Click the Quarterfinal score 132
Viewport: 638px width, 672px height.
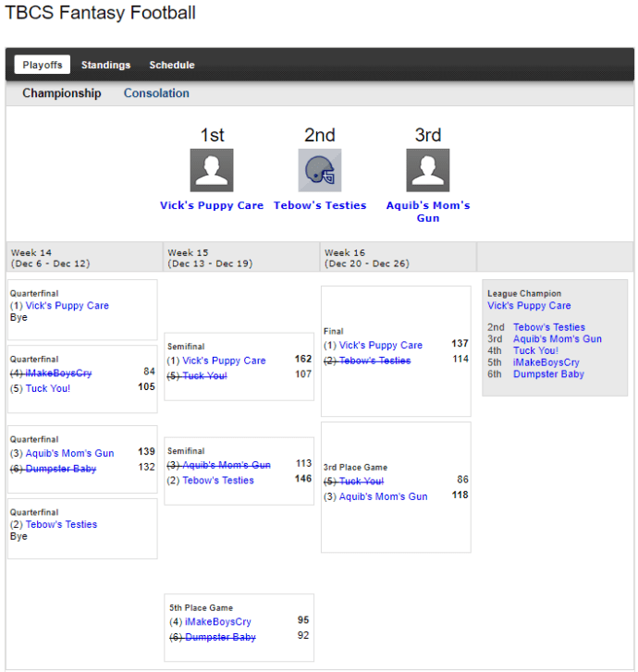pyautogui.click(x=147, y=467)
